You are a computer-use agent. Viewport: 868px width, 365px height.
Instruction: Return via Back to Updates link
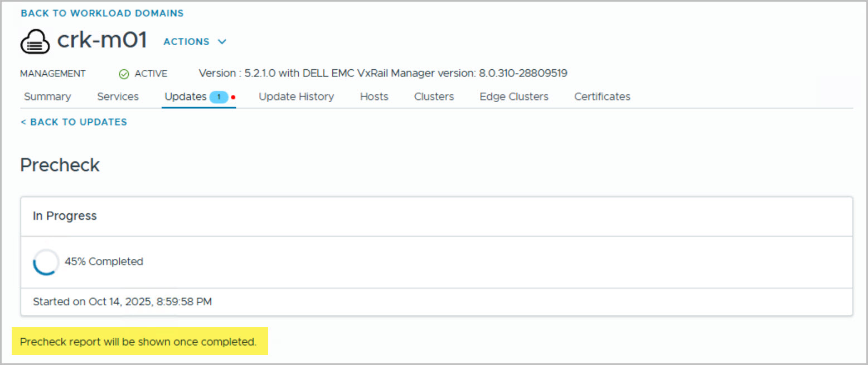pyautogui.click(x=74, y=122)
